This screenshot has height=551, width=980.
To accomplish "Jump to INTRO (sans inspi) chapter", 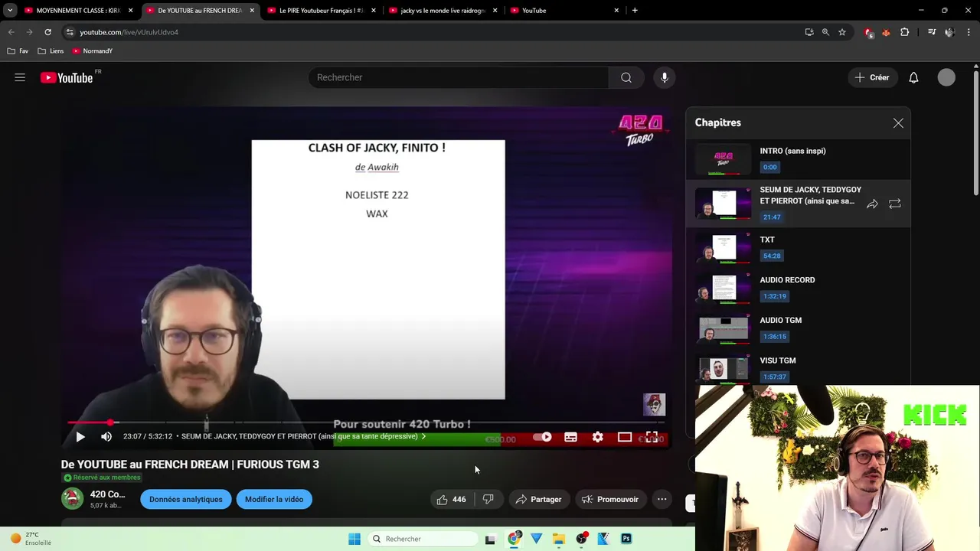I will (x=799, y=159).
